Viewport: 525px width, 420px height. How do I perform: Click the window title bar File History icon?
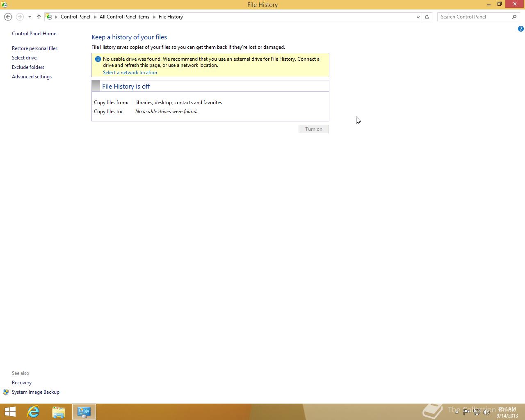[4, 5]
